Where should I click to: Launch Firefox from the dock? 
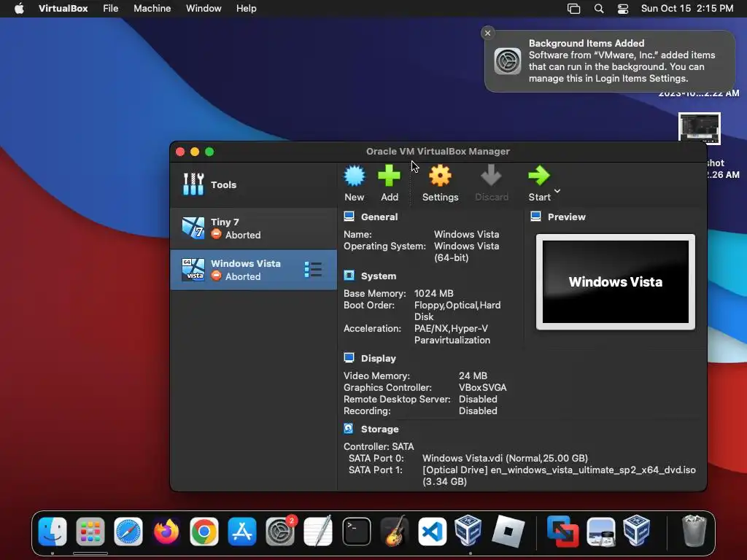166,531
